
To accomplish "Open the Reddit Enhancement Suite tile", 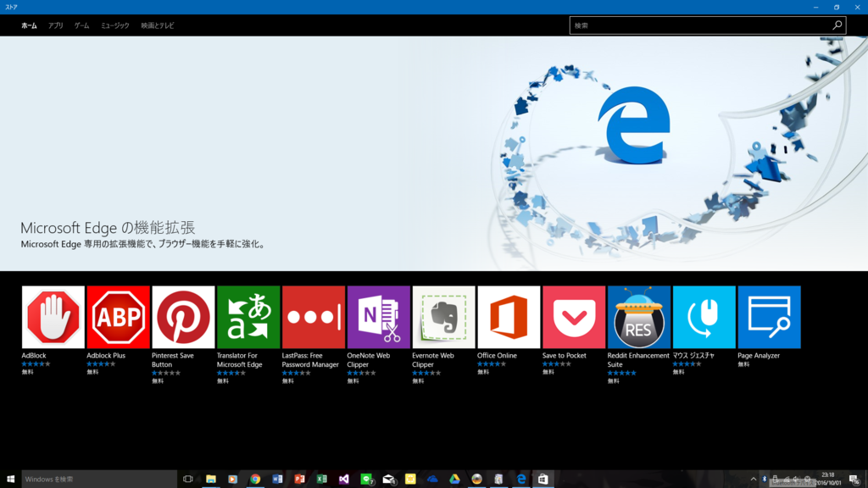I will [x=639, y=317].
